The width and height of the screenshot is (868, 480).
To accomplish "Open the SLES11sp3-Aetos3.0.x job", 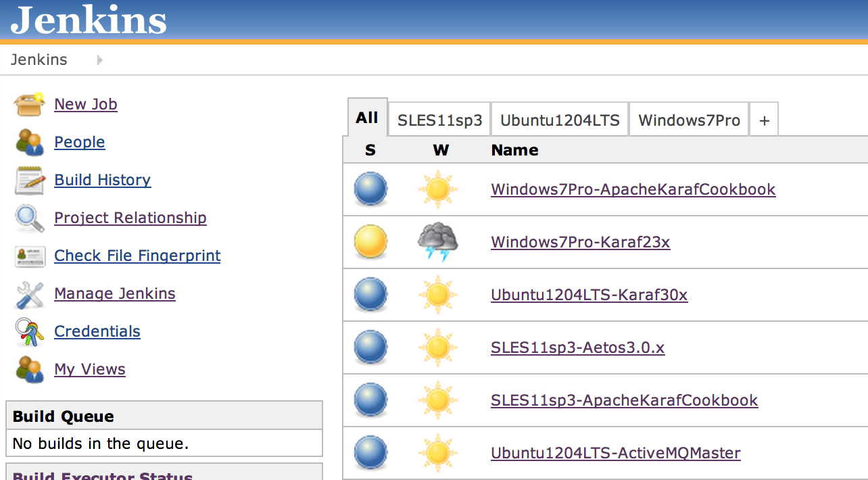I will 578,347.
